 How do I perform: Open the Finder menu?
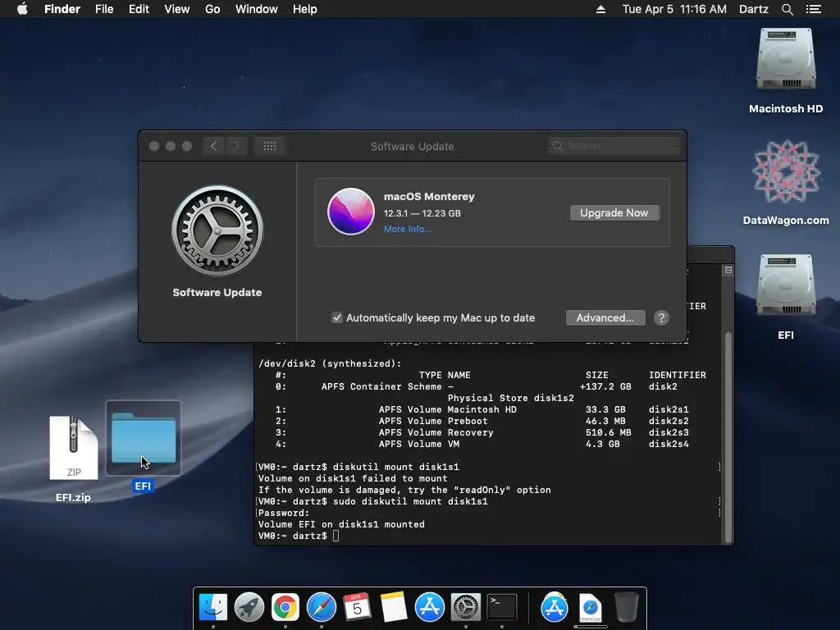click(x=62, y=9)
